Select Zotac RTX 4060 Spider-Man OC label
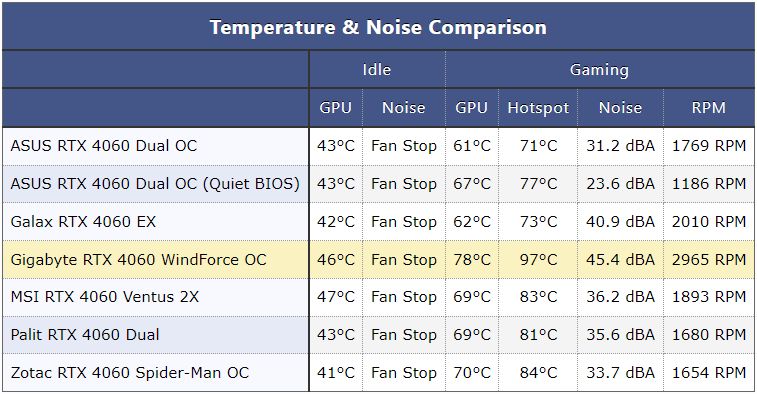This screenshot has height=394, width=757. (x=130, y=373)
